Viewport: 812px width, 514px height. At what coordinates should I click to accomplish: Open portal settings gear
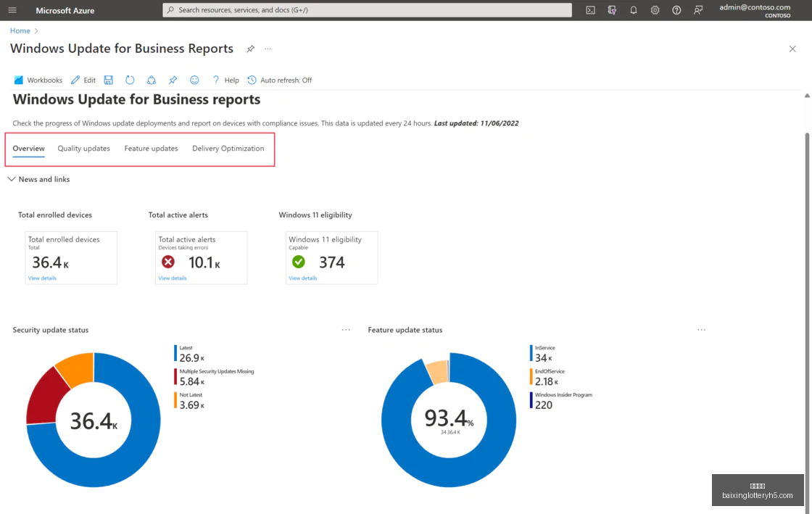point(655,10)
